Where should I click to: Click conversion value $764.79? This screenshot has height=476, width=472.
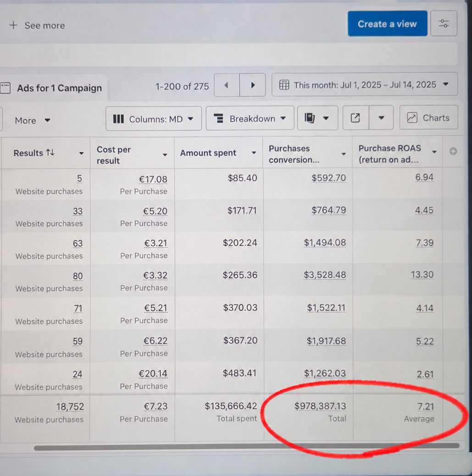[x=328, y=210]
